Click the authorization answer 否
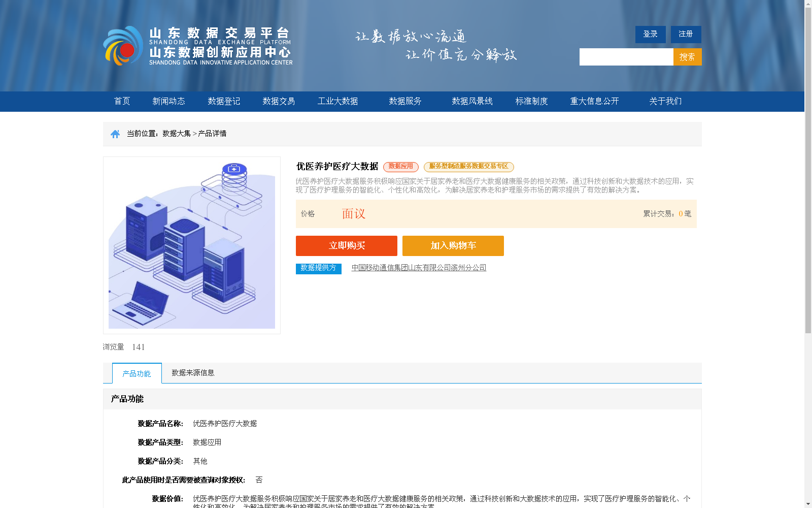812x508 pixels. (x=259, y=480)
